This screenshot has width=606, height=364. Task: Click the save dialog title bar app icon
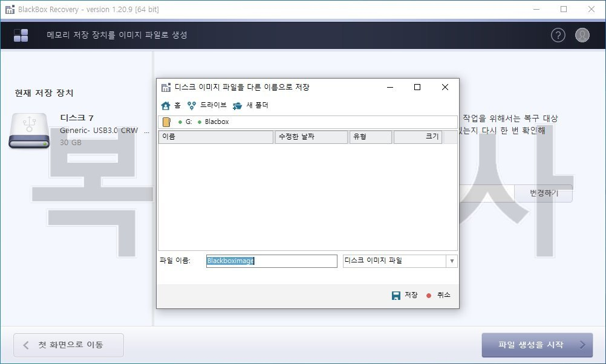pyautogui.click(x=166, y=87)
